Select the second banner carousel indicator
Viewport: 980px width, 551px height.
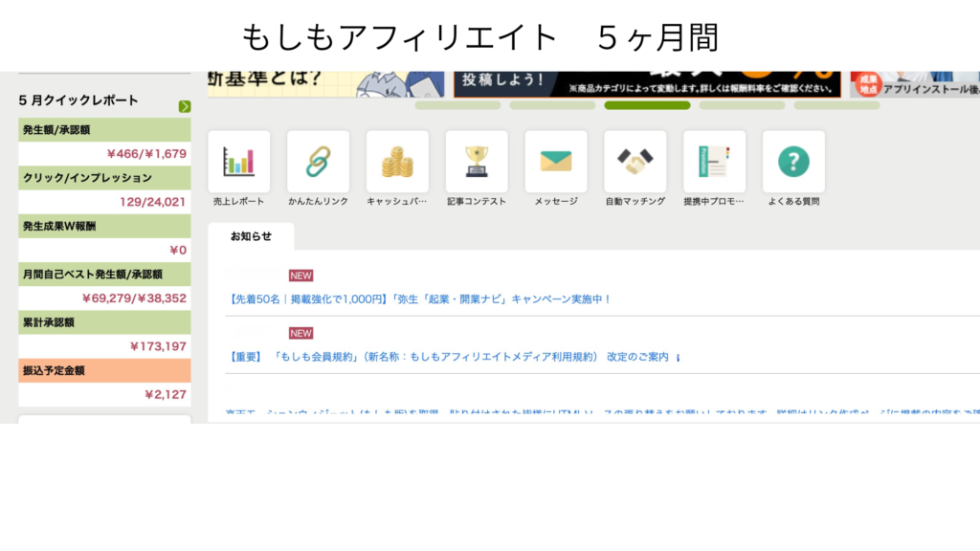click(x=552, y=105)
